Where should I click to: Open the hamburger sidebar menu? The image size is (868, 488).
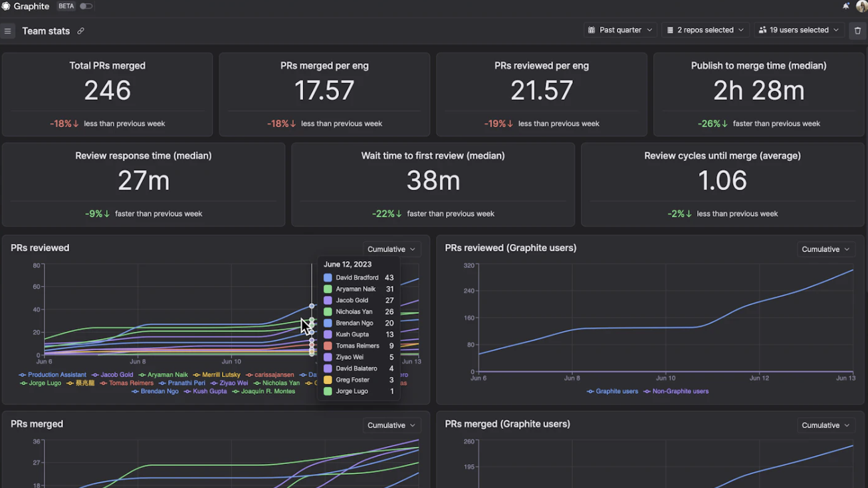(8, 31)
